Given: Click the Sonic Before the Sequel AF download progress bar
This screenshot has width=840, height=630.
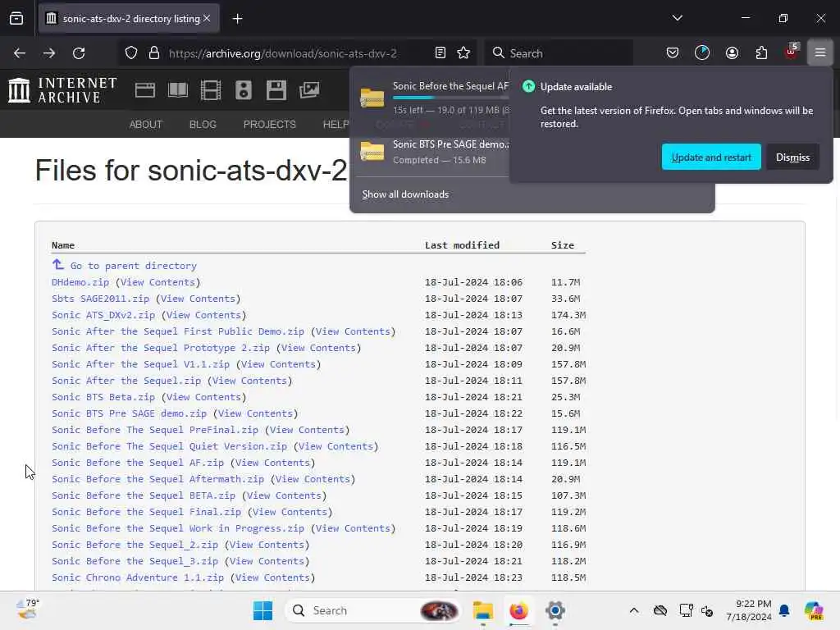Looking at the screenshot, I should coord(450,98).
